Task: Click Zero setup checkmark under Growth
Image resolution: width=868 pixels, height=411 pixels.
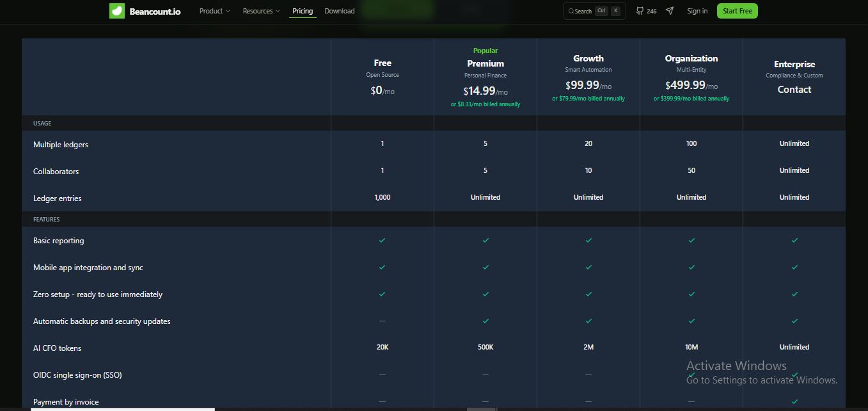Action: [x=588, y=294]
